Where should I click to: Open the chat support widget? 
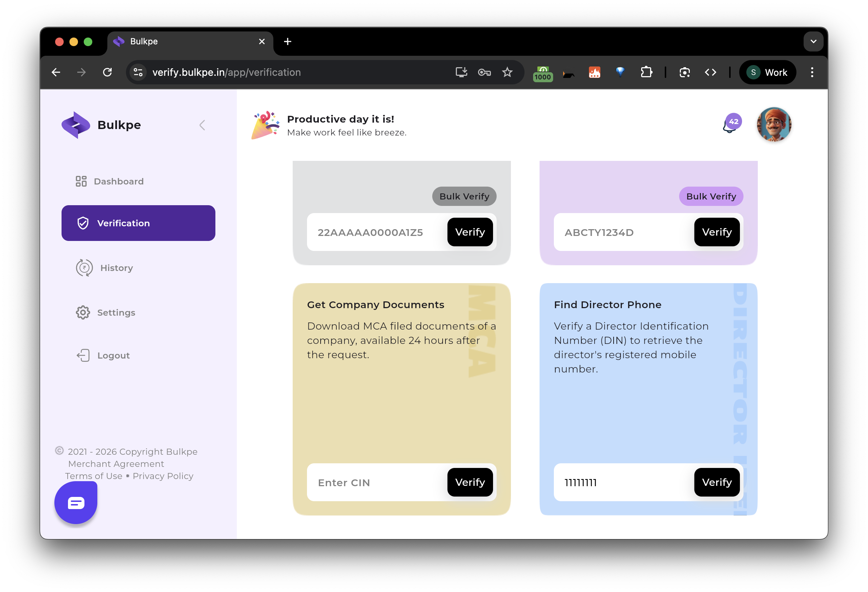coord(76,502)
